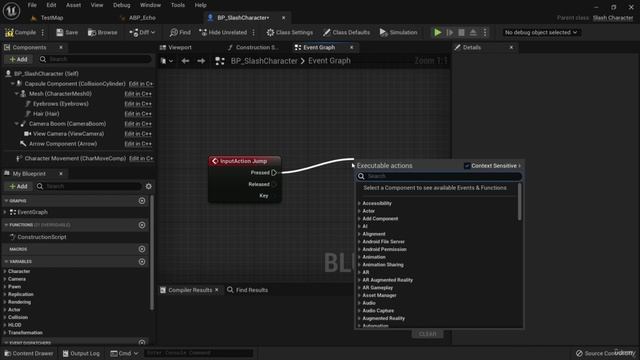Viewport: 640px width, 360px height.
Task: Click the Released execution pin
Action: click(x=274, y=184)
